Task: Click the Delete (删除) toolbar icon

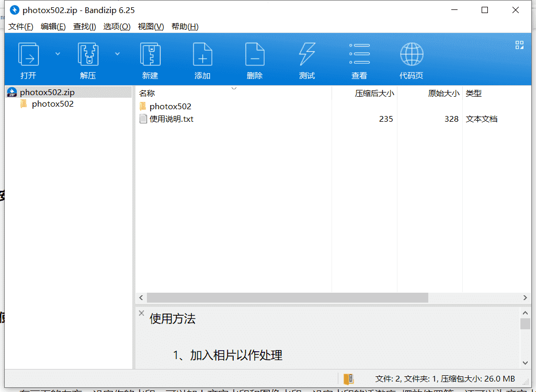Action: [255, 54]
